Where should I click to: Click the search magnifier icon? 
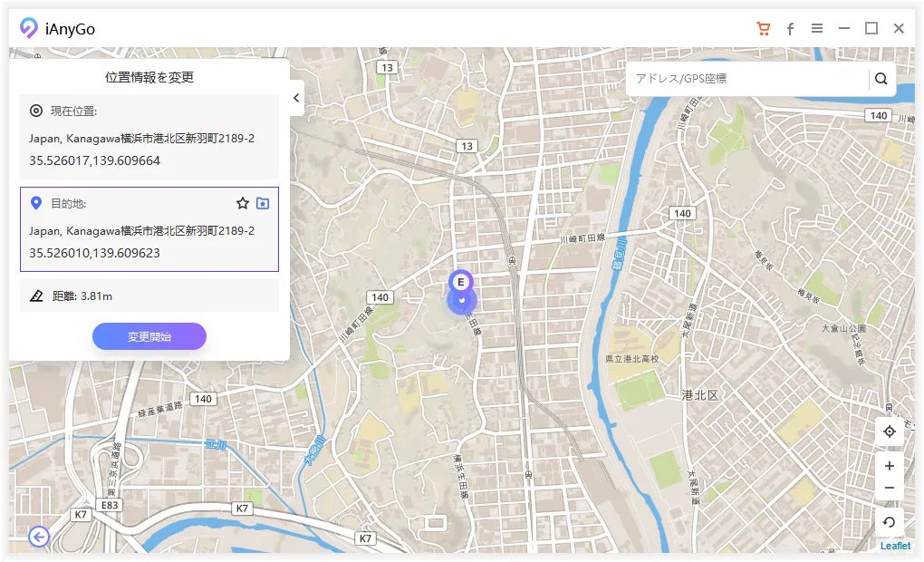click(x=881, y=79)
